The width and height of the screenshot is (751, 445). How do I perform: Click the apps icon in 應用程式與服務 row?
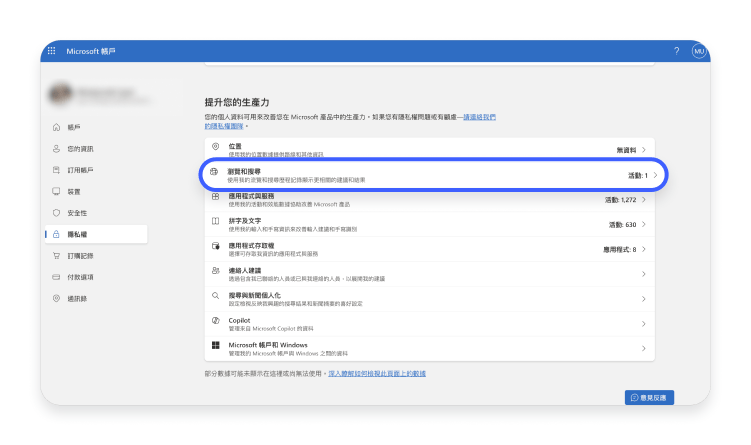(x=216, y=196)
